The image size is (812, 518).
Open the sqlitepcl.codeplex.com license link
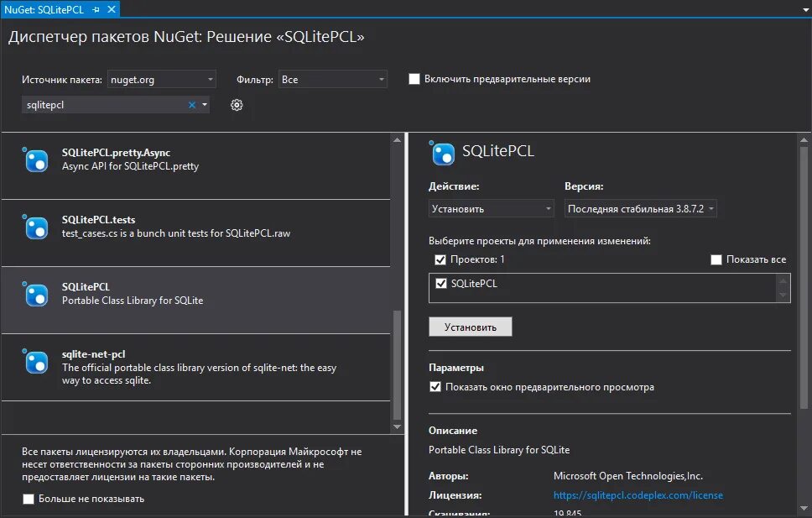pos(638,495)
